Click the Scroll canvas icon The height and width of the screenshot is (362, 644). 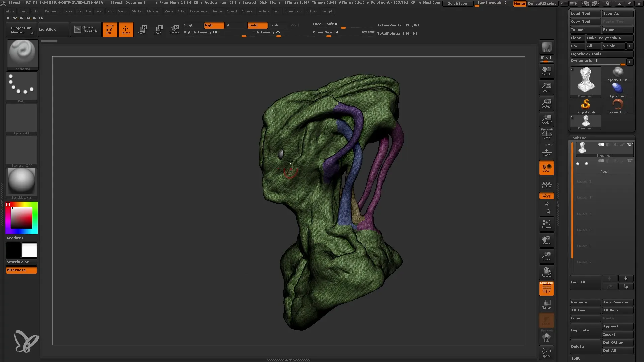click(546, 71)
